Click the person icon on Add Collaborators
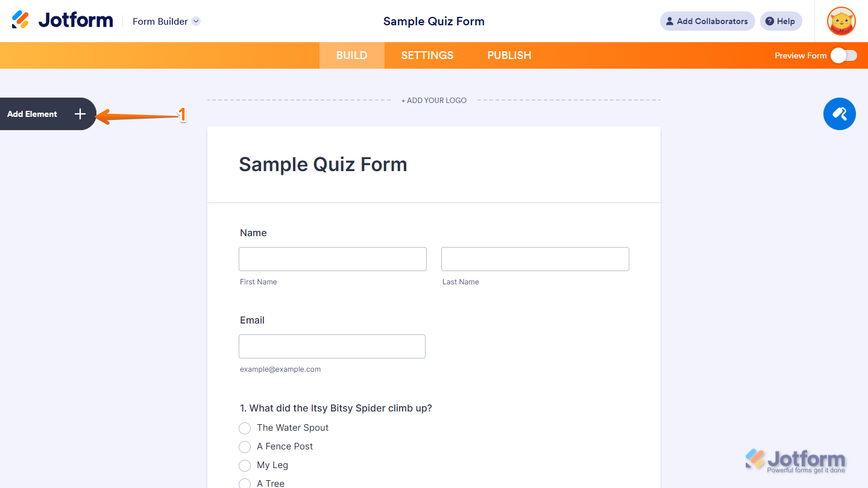Viewport: 868px width, 488px height. [669, 21]
